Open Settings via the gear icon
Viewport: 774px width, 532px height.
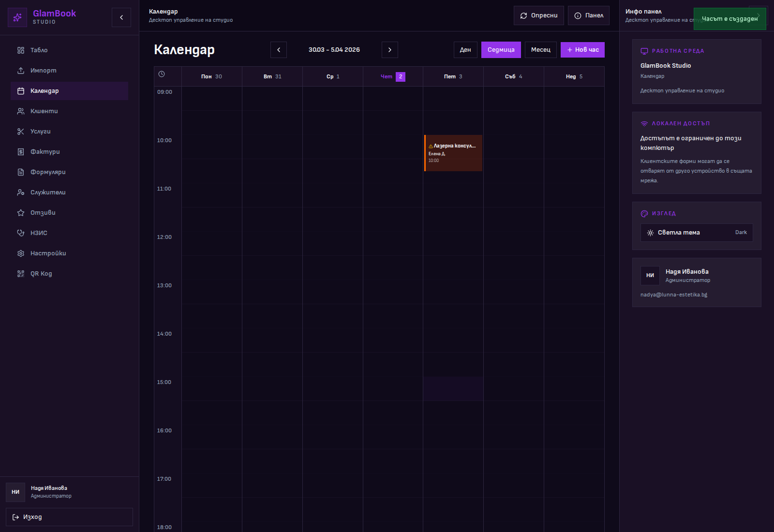[21, 253]
